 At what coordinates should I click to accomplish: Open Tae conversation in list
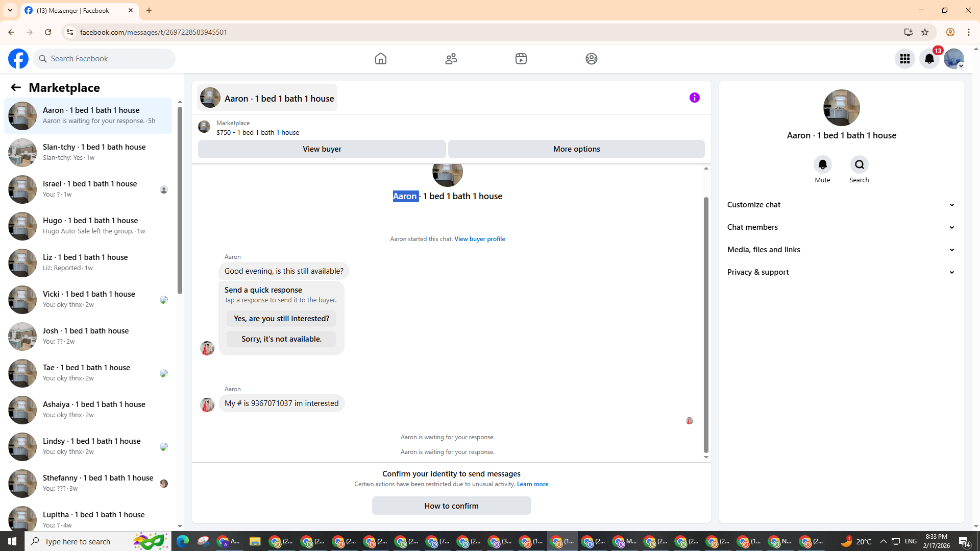(88, 373)
